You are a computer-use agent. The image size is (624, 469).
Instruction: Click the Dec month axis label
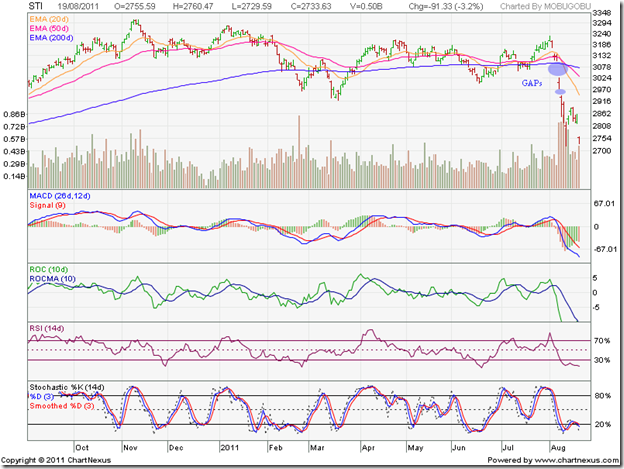pos(176,448)
